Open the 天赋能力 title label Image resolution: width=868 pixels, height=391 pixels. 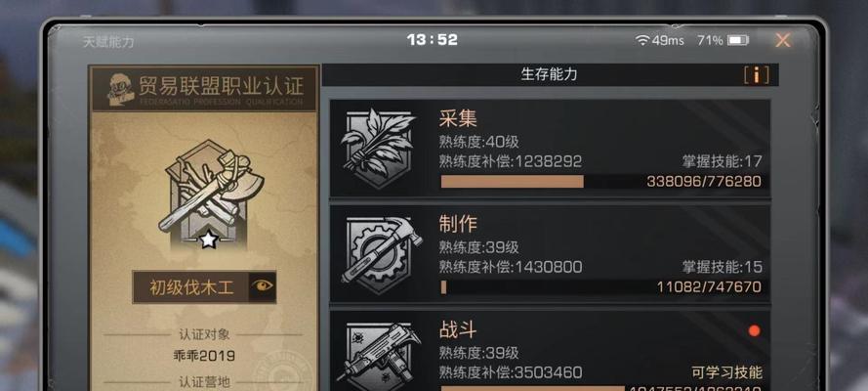point(108,42)
